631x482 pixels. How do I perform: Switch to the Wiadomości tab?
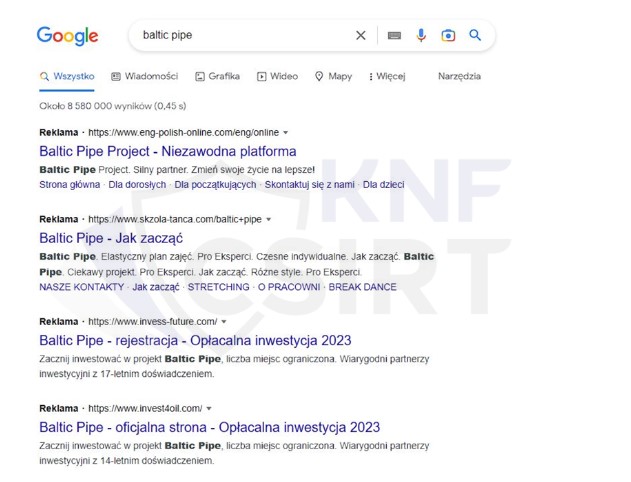tap(144, 76)
